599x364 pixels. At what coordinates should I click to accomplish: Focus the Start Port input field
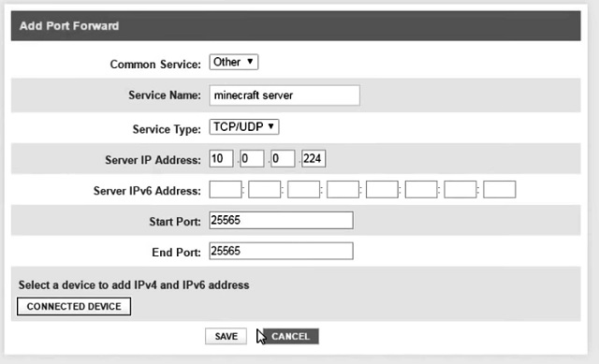tap(281, 221)
